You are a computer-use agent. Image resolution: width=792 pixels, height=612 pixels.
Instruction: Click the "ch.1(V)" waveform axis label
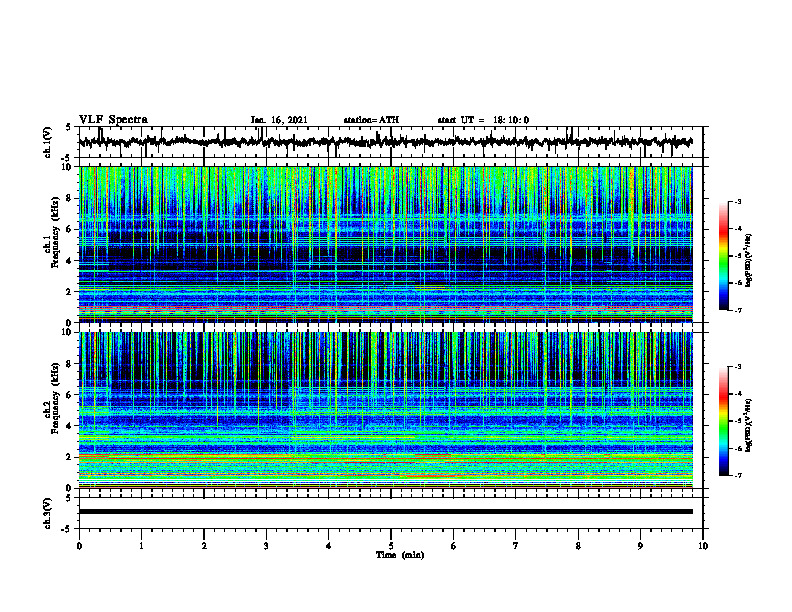(47, 142)
